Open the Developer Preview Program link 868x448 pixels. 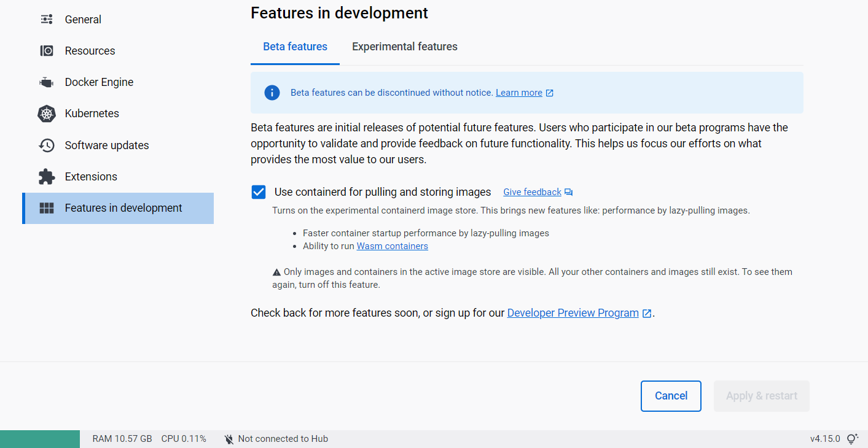point(572,312)
